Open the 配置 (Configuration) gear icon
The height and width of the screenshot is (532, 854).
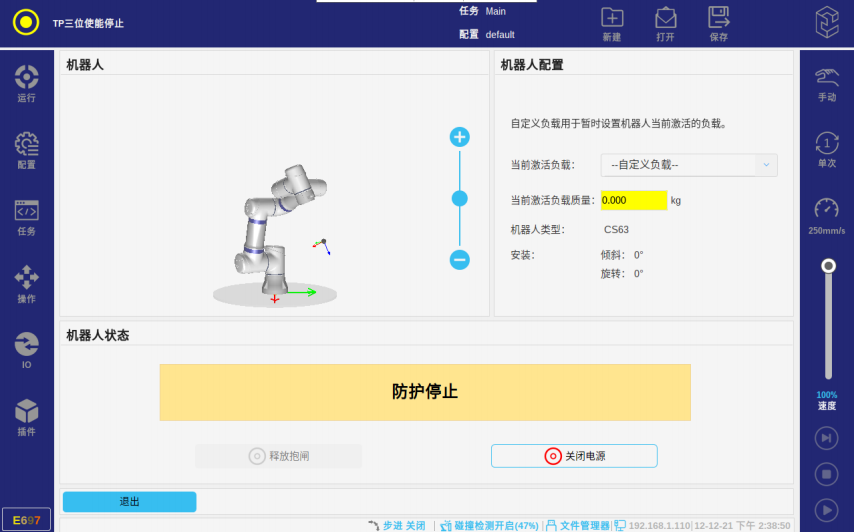[x=27, y=149]
